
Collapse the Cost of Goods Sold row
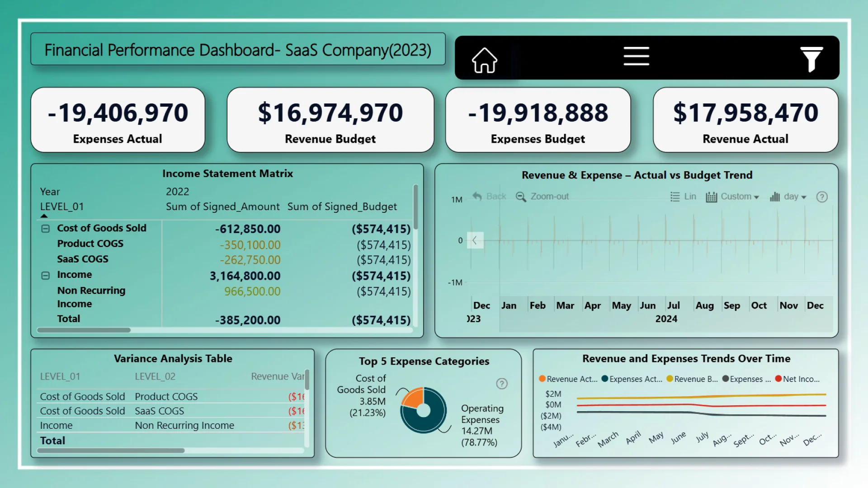coord(46,229)
